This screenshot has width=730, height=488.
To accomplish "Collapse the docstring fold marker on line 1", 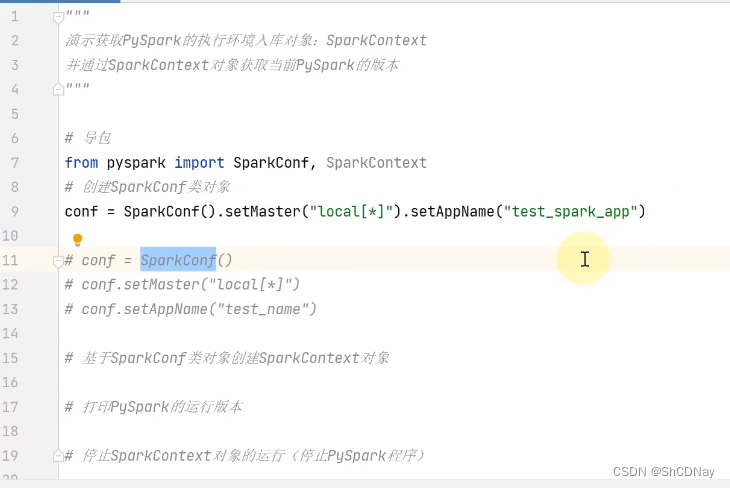I will click(58, 17).
